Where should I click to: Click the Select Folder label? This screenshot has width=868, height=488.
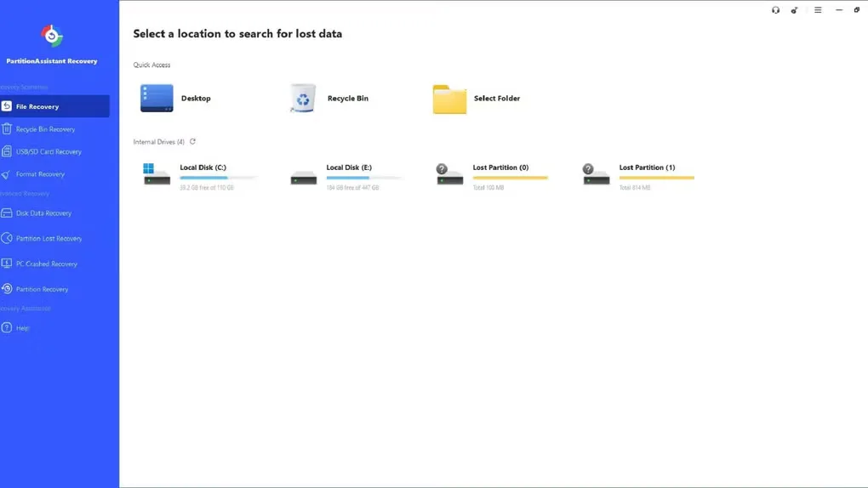click(497, 99)
